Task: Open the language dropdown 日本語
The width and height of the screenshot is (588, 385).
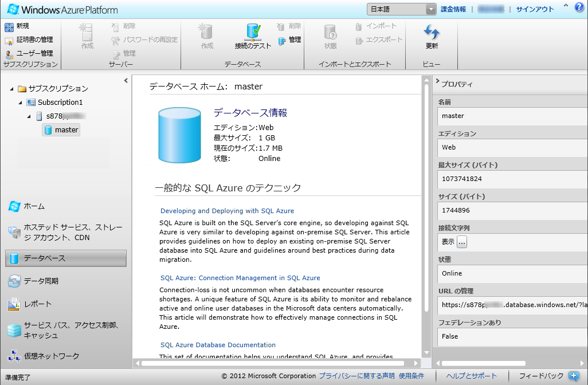Action: (x=401, y=9)
